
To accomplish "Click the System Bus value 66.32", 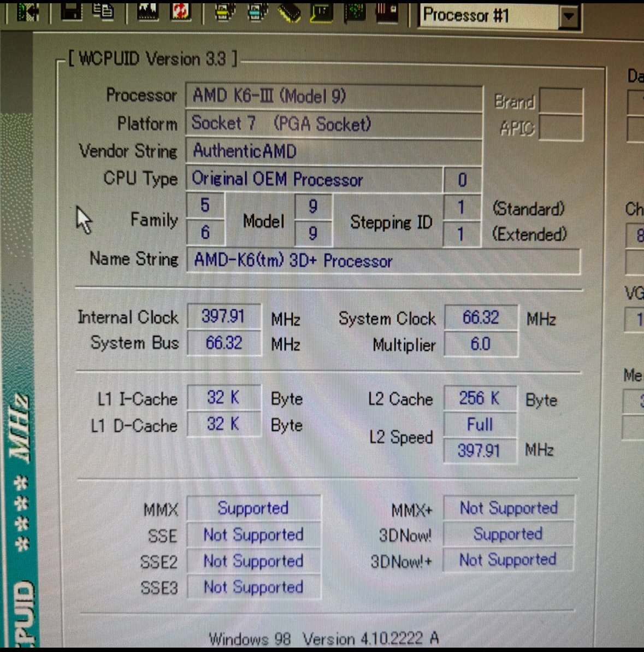I will (223, 343).
